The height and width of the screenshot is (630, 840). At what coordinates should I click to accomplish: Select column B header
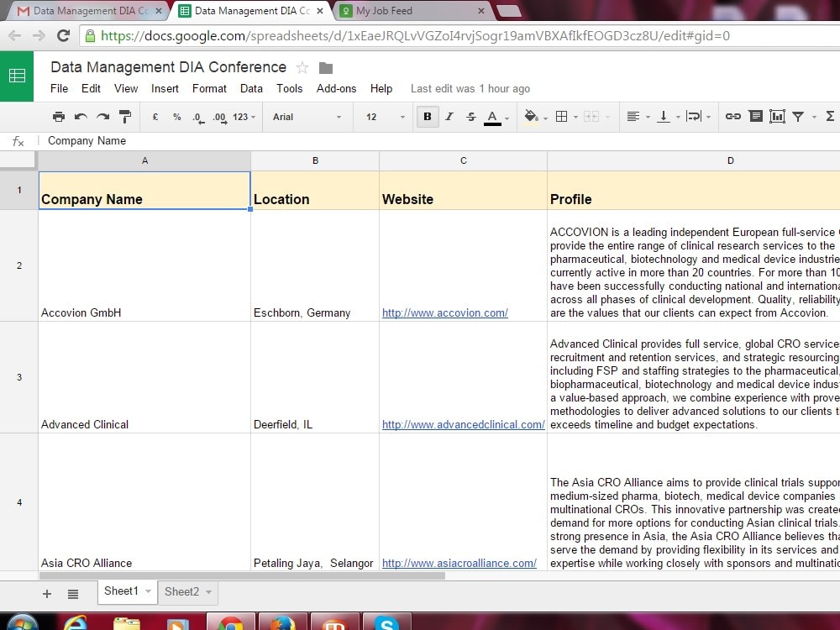[x=315, y=160]
